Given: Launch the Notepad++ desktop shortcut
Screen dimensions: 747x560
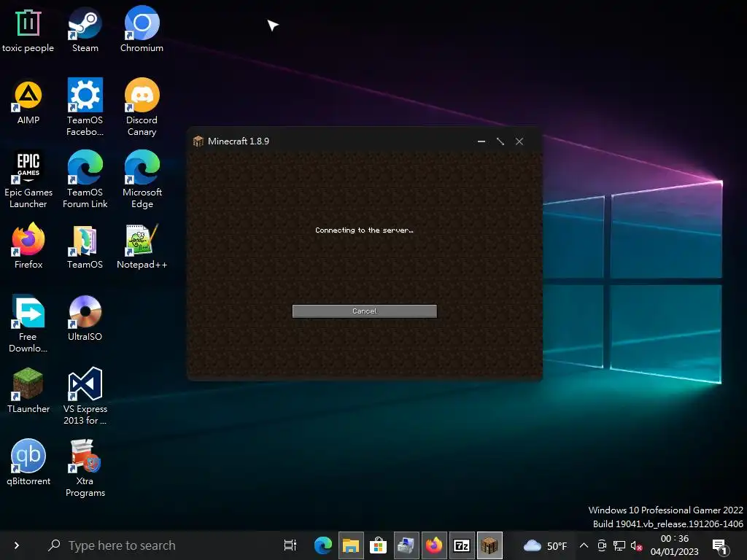Looking at the screenshot, I should 142,246.
